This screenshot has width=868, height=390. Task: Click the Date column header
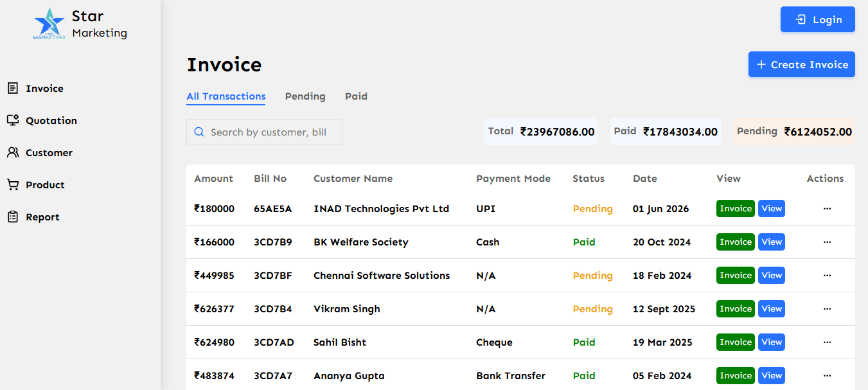click(645, 179)
